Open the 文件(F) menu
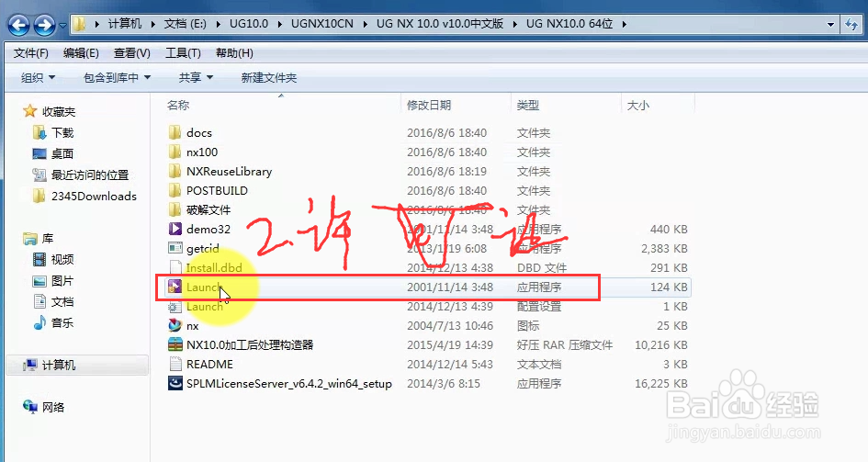Image resolution: width=868 pixels, height=462 pixels. pos(31,53)
